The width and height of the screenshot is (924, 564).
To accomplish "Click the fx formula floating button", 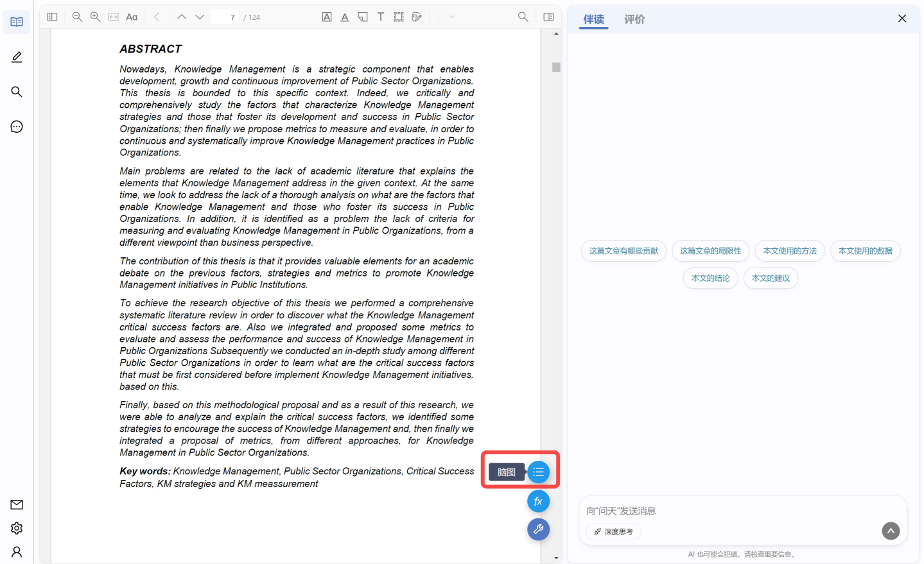I will pos(538,501).
